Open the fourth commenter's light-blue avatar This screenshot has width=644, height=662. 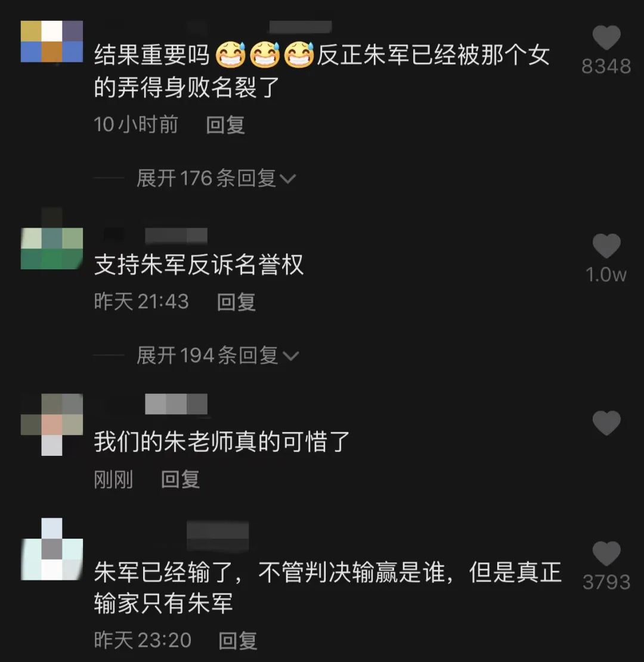click(x=51, y=549)
